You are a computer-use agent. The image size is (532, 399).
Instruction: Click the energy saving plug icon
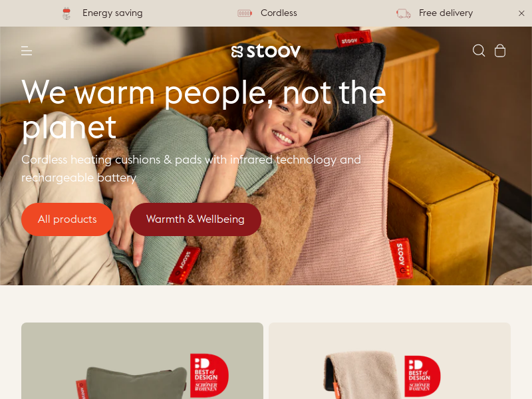(x=66, y=13)
